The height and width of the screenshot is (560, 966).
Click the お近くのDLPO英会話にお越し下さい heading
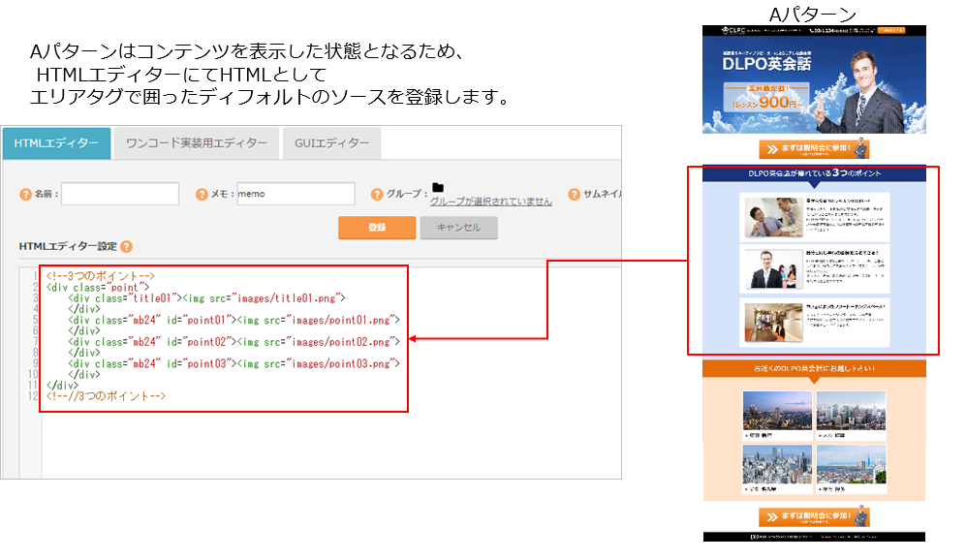point(815,368)
